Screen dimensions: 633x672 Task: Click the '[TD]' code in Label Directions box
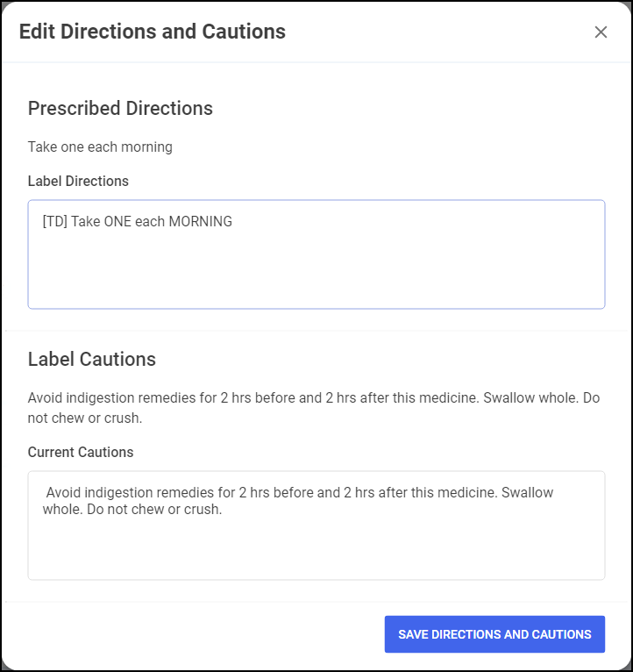click(54, 222)
